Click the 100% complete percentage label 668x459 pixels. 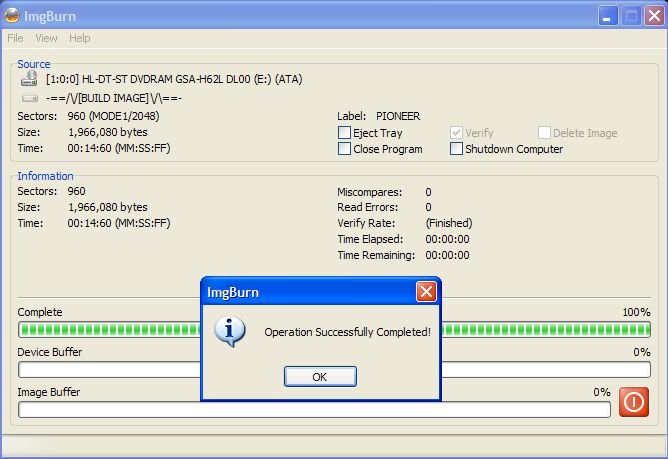pyautogui.click(x=636, y=312)
